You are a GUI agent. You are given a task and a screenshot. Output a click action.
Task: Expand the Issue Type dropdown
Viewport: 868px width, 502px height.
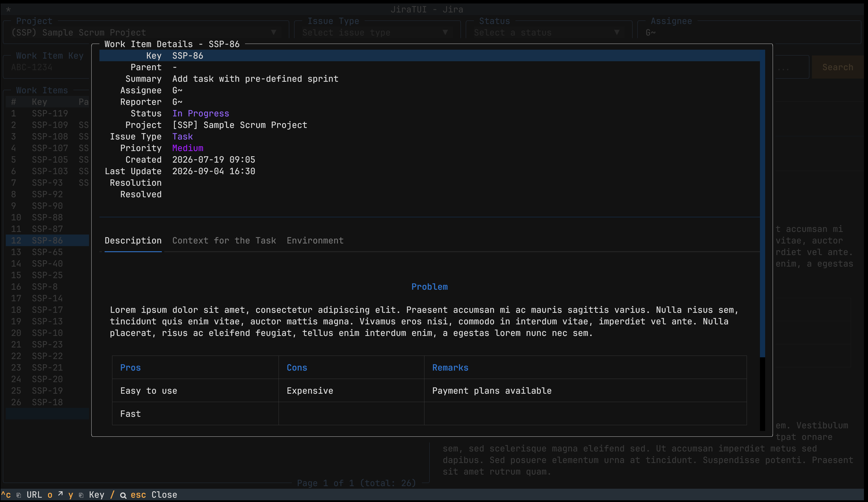pos(445,32)
